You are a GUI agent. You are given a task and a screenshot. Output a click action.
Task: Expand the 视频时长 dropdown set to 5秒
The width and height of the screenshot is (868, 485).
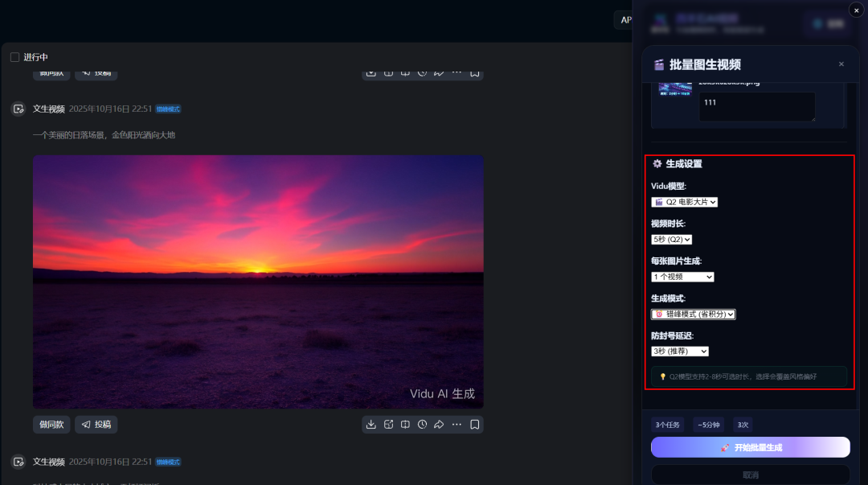tap(671, 239)
